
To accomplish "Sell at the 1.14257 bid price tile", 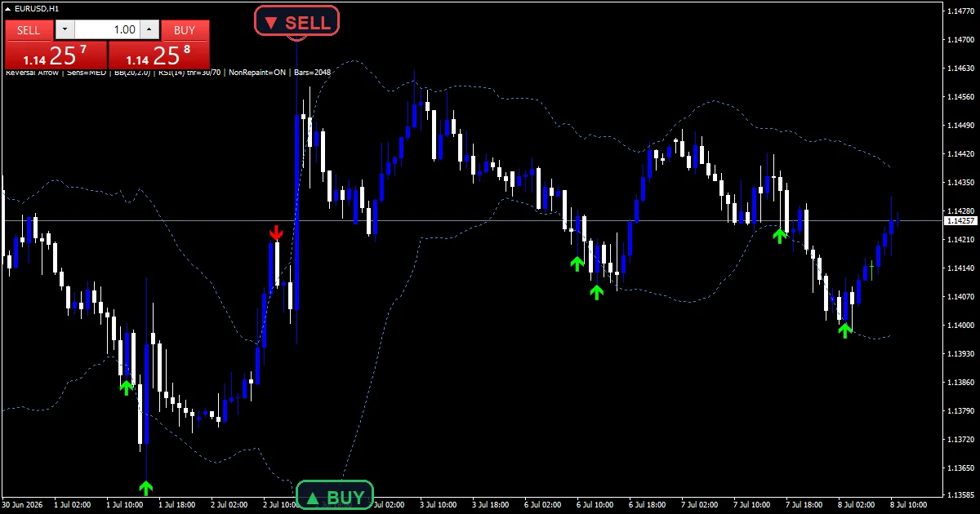I will [56, 56].
